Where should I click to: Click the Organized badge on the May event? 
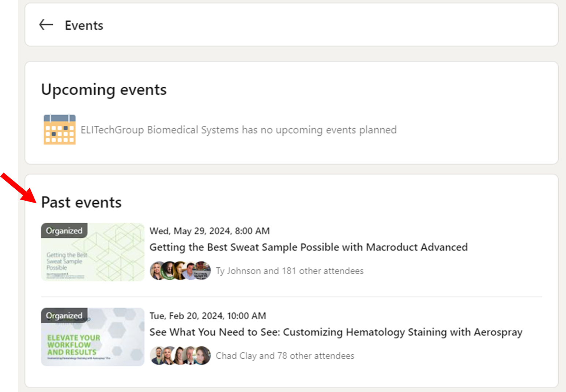(x=64, y=231)
